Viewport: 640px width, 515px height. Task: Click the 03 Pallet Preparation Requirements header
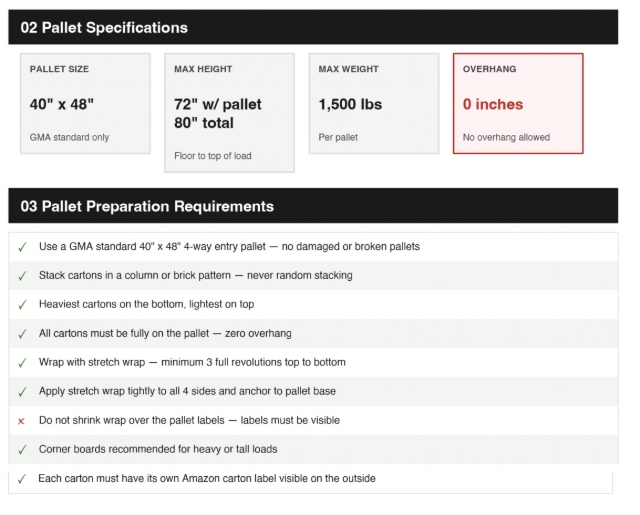click(x=313, y=206)
